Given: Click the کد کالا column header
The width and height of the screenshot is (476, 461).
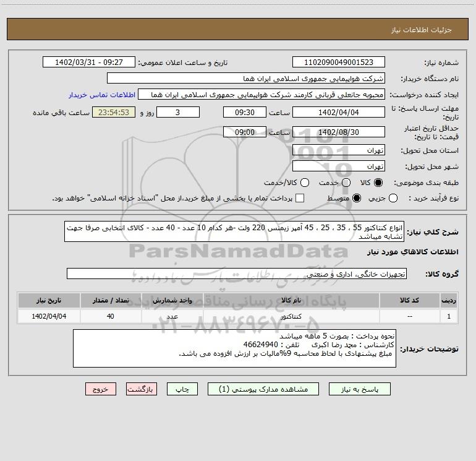Looking at the screenshot, I should pyautogui.click(x=409, y=301).
